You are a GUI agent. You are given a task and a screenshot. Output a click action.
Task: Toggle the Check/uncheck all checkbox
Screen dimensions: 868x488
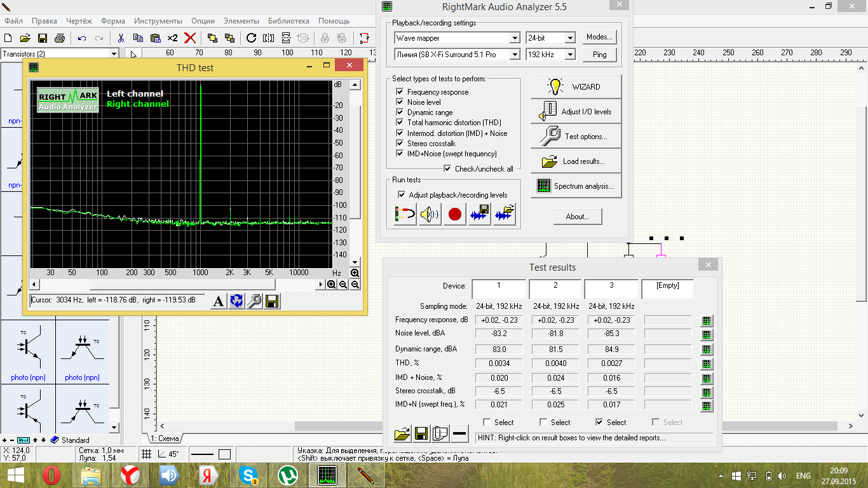coord(448,169)
